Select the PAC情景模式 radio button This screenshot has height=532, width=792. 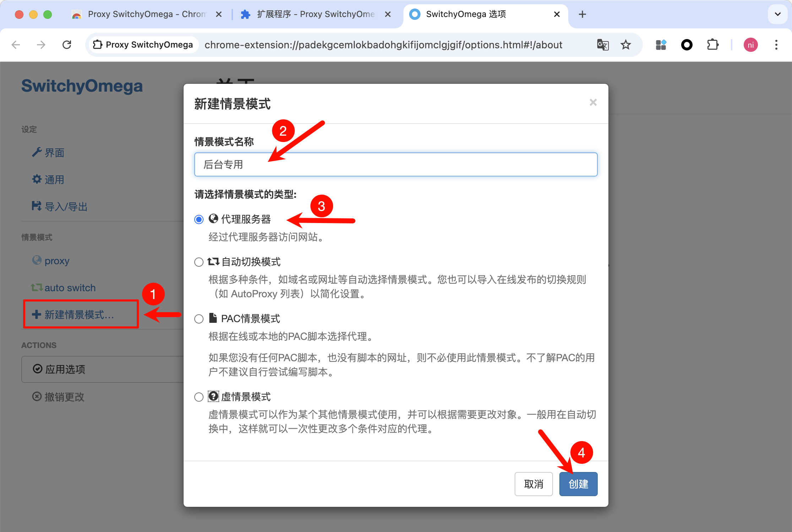click(x=199, y=319)
